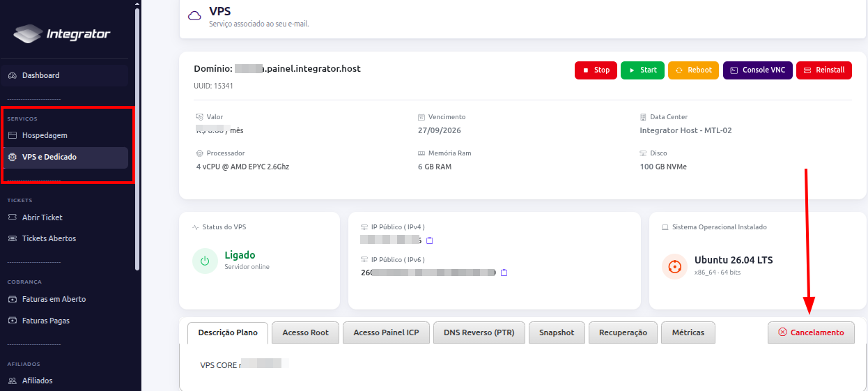Screen dimensions: 868x391
Task: Open Faturas Pagas
Action: (x=65, y=321)
